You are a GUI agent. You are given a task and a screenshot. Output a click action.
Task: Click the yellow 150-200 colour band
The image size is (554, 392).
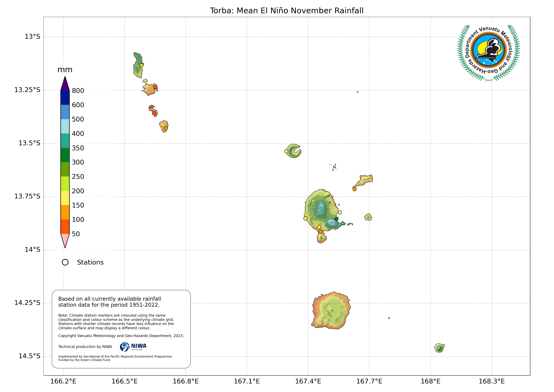pos(65,198)
